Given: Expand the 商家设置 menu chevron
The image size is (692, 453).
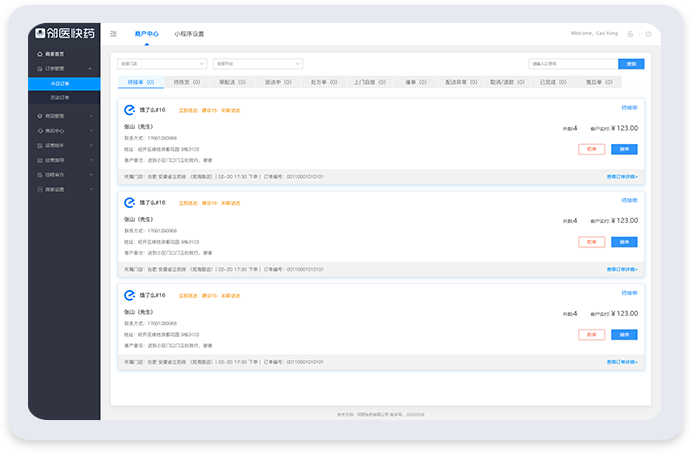Looking at the screenshot, I should (91, 189).
